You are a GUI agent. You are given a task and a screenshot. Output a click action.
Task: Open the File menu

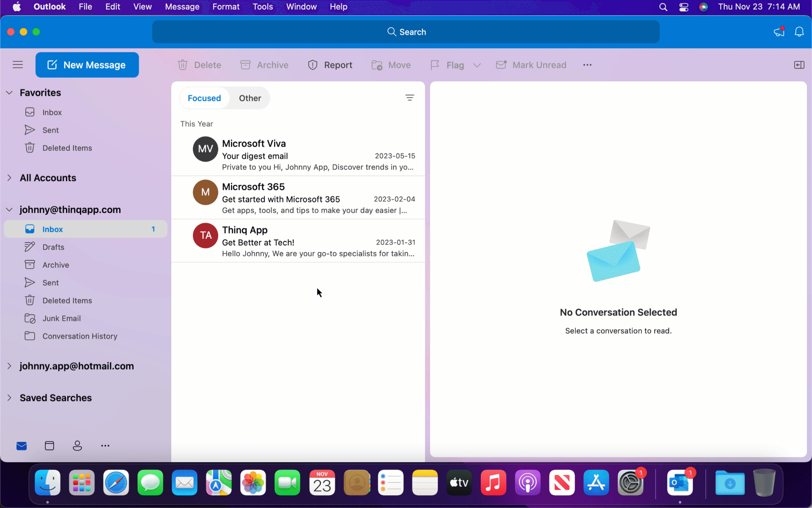tap(85, 7)
